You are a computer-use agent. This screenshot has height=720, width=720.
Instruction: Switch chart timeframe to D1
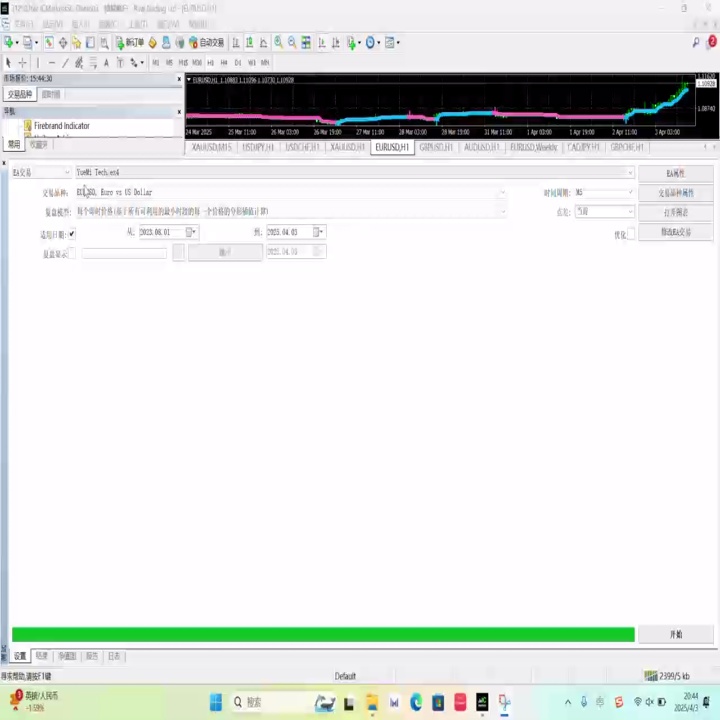237,62
